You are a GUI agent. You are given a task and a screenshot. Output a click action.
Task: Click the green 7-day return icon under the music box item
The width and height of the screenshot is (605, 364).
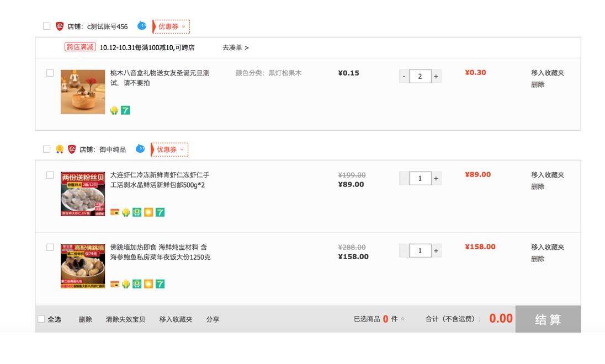point(125,110)
